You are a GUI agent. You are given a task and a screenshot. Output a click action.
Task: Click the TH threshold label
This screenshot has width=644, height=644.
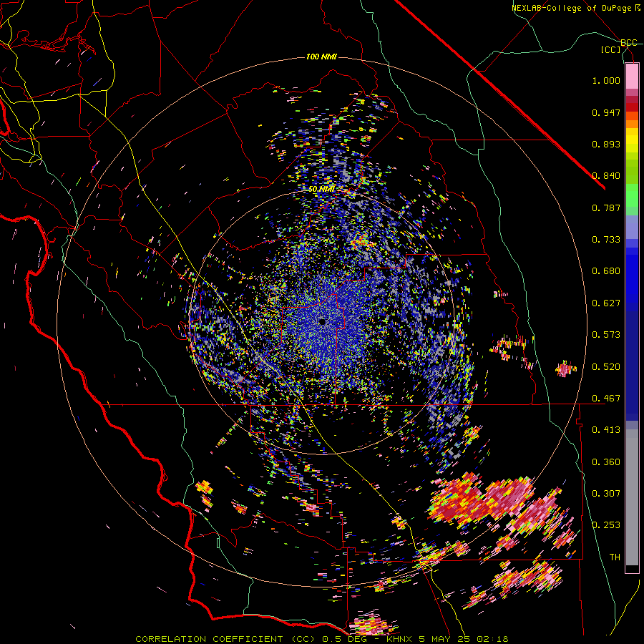(x=615, y=557)
